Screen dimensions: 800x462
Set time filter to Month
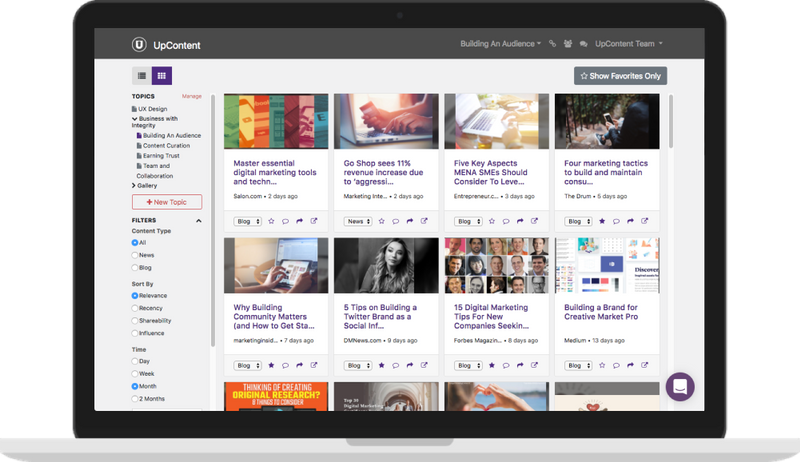coord(135,387)
